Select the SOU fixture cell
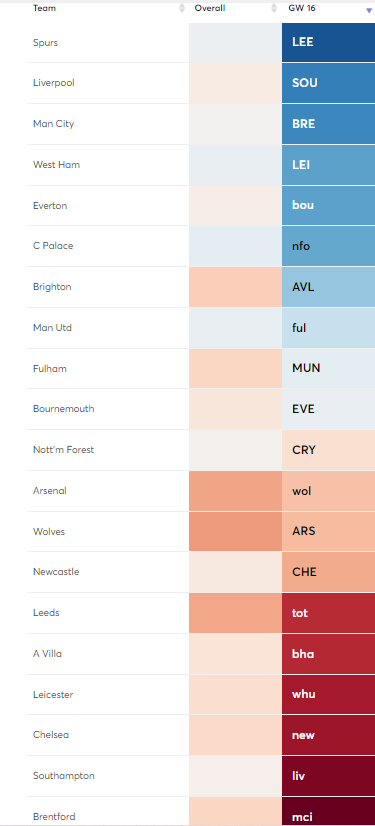Image resolution: width=375 pixels, height=826 pixels. 328,83
